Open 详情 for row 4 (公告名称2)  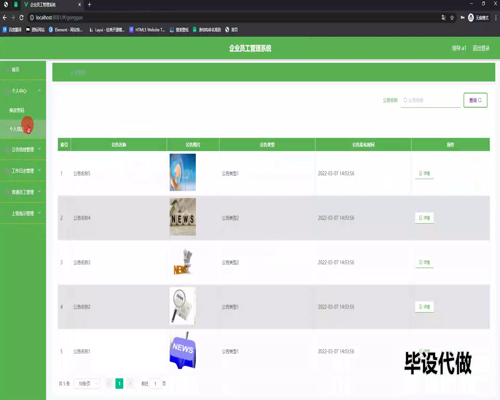424,307
